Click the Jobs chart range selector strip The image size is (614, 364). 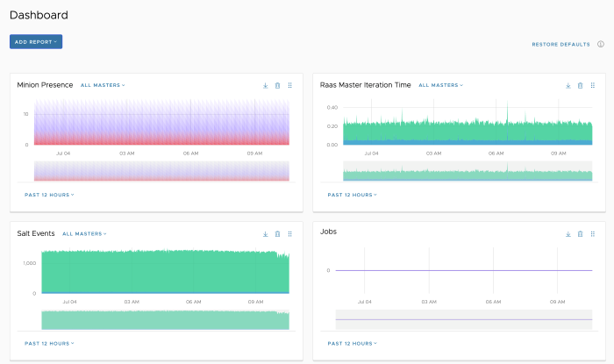point(464,320)
